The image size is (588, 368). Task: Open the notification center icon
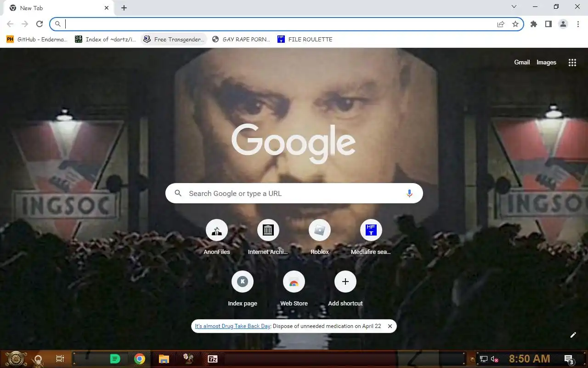(x=569, y=359)
